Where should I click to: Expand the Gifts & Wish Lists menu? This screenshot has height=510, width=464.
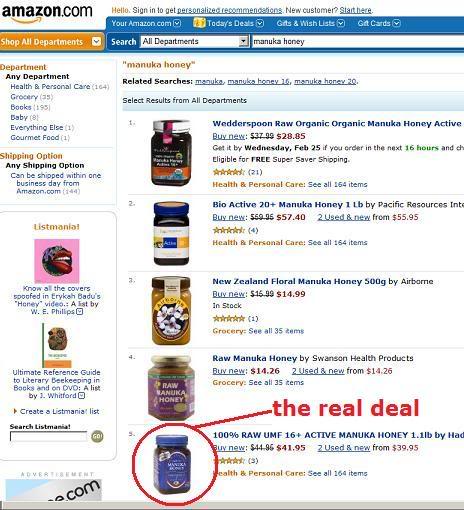pyautogui.click(x=310, y=23)
